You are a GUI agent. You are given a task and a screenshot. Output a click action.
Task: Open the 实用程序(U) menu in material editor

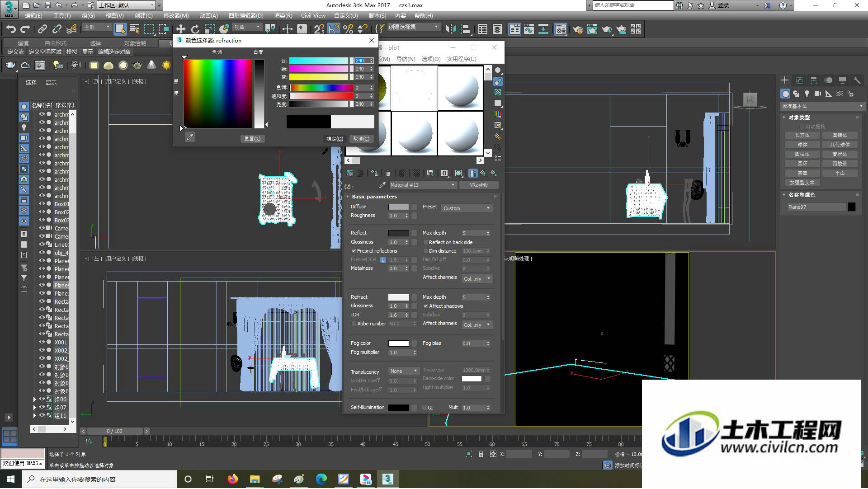[462, 59]
